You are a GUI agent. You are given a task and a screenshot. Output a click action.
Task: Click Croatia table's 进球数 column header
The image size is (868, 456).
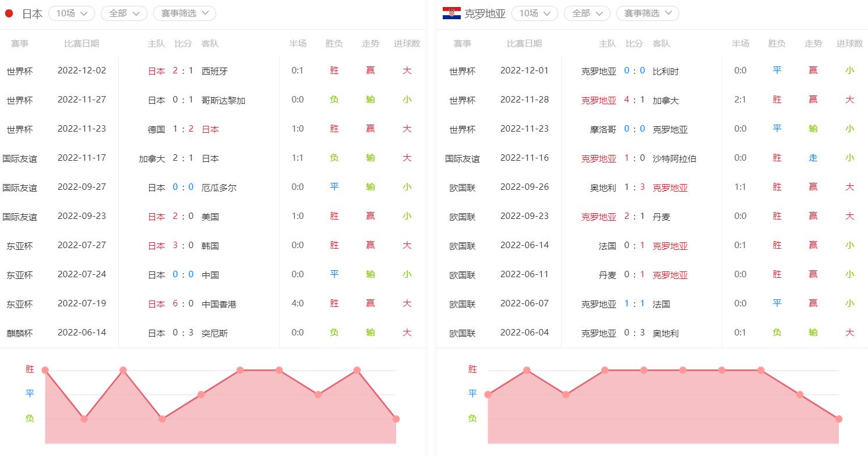[849, 44]
